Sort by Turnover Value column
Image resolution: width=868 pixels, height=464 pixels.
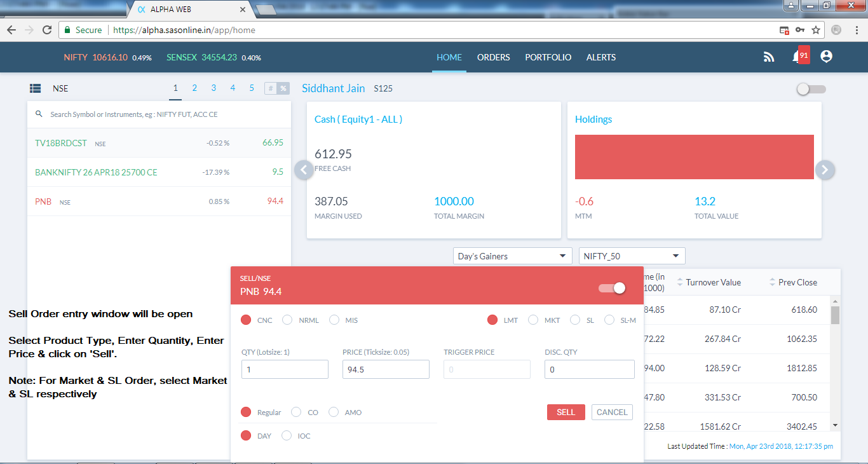[709, 282]
